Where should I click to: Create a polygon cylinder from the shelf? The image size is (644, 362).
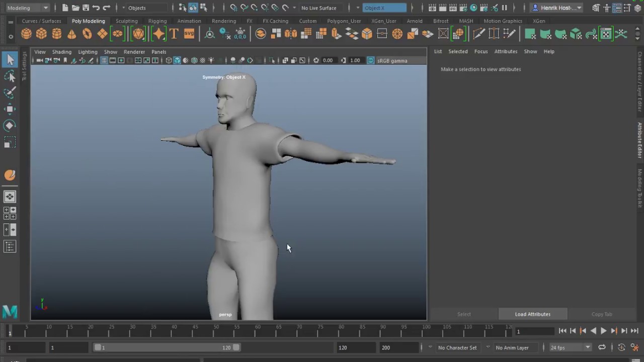pos(57,34)
